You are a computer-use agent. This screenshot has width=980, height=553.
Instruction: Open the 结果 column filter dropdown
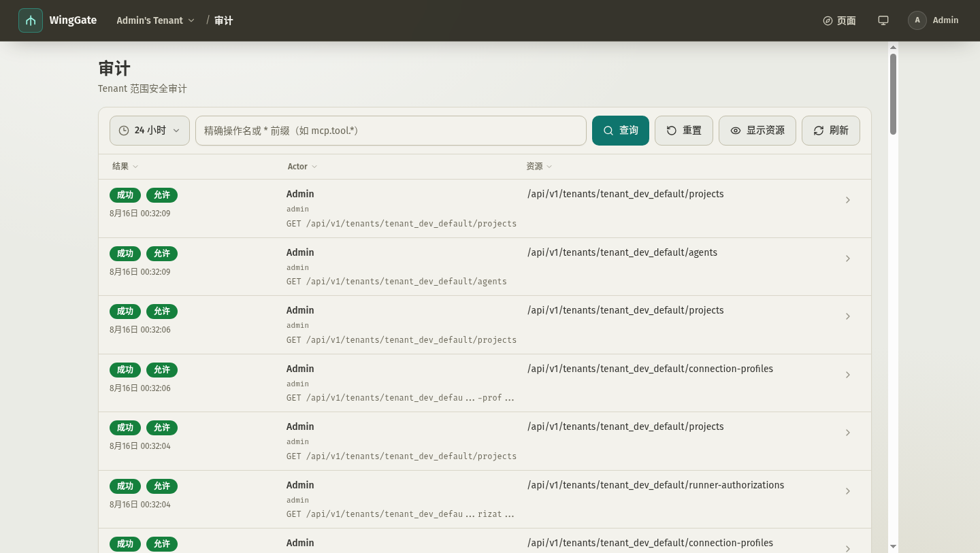pos(125,167)
